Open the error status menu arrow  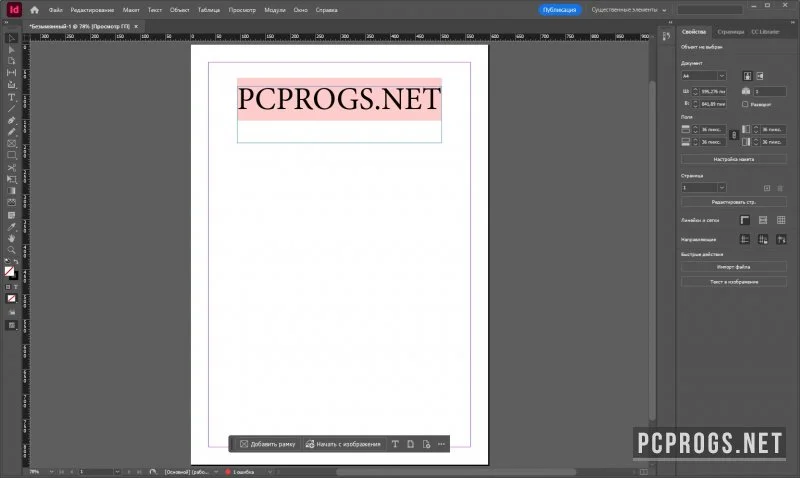270,472
